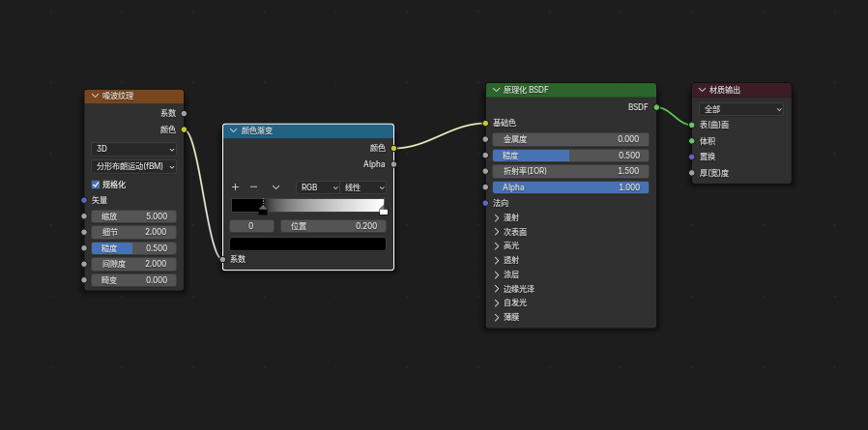Click the 糙度 slider in 原理化 BSDF
The height and width of the screenshot is (430, 868).
(x=570, y=156)
